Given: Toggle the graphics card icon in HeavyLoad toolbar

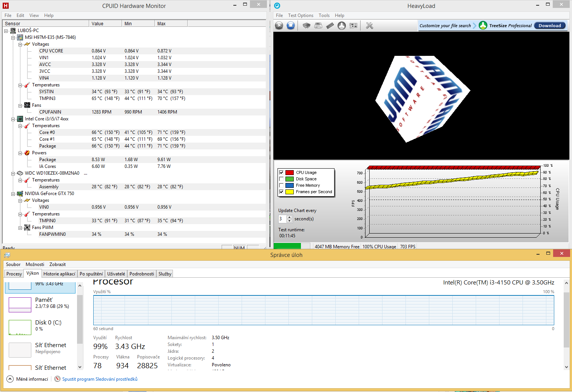Looking at the screenshot, I should (353, 25).
